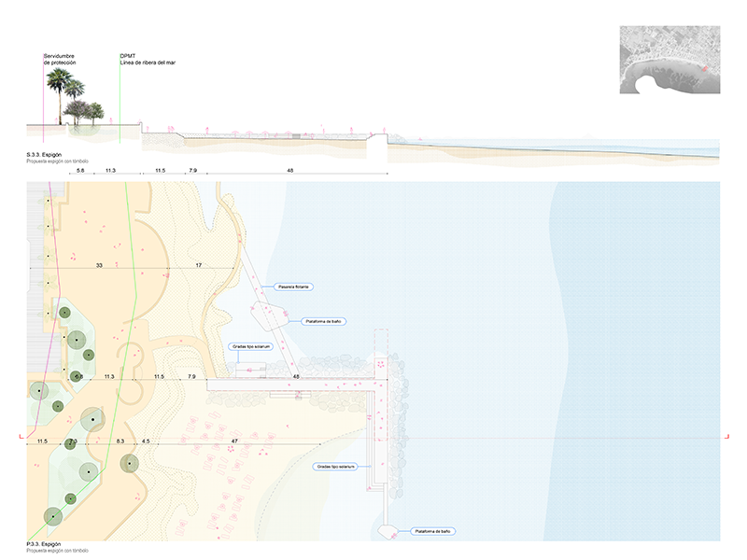Click the location map thumbnail in the corner
The width and height of the screenshot is (747, 560).
point(669,61)
